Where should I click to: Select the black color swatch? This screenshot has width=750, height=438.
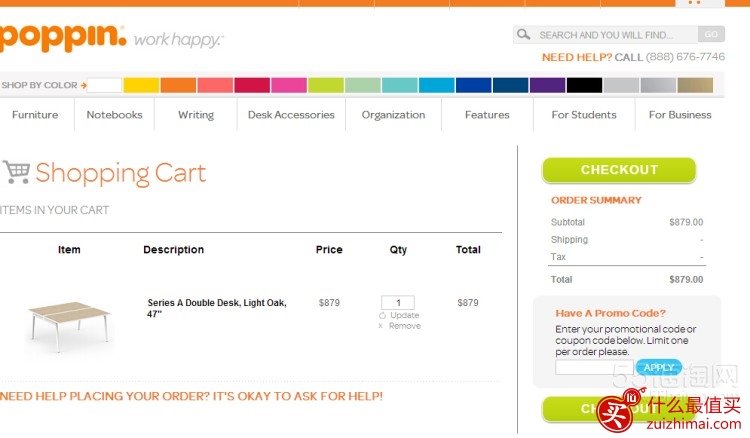(x=584, y=85)
